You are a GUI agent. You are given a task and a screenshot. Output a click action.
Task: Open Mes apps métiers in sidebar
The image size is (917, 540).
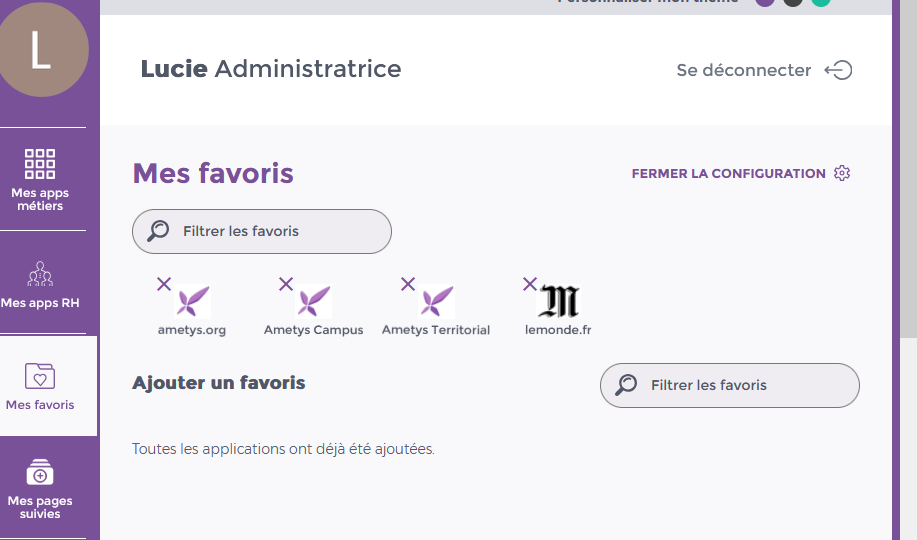pos(40,180)
